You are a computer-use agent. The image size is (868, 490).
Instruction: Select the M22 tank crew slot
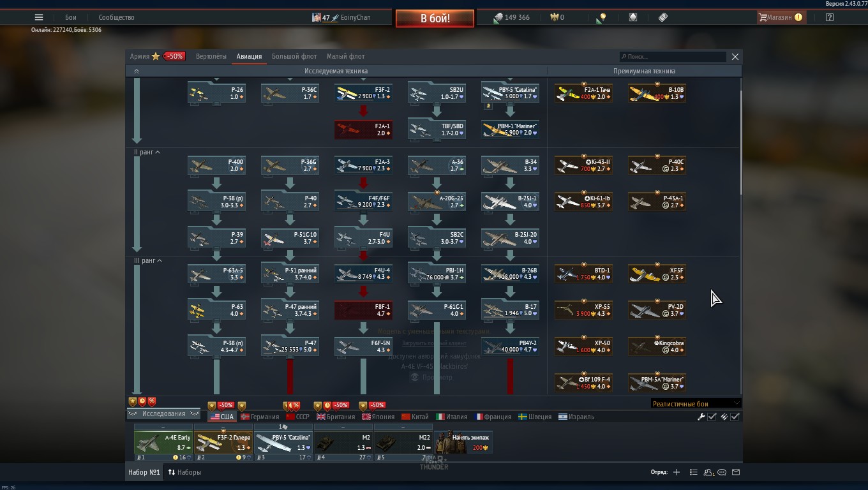pos(403,443)
